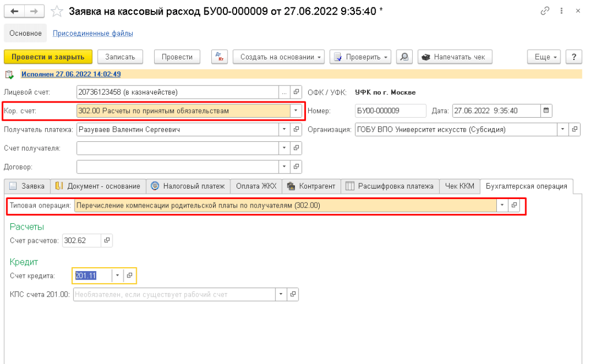The height and width of the screenshot is (364, 591).
Task: Click into the Номер field БУ00-000009
Action: pos(390,111)
